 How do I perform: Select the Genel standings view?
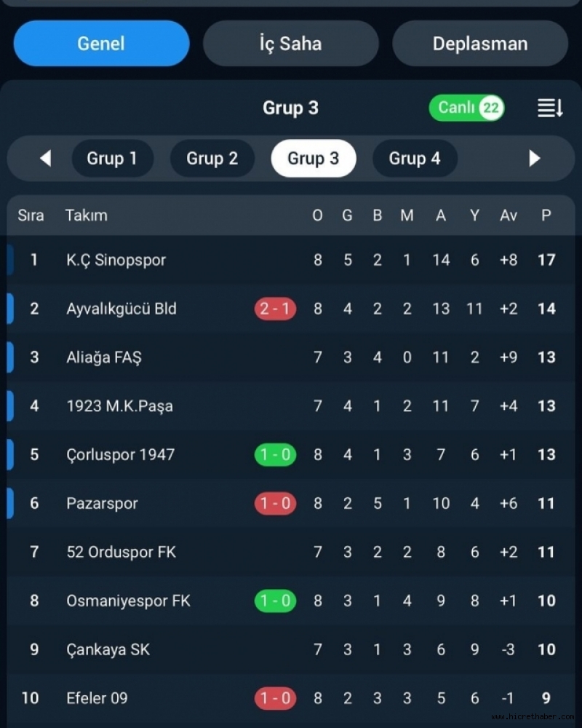click(102, 43)
